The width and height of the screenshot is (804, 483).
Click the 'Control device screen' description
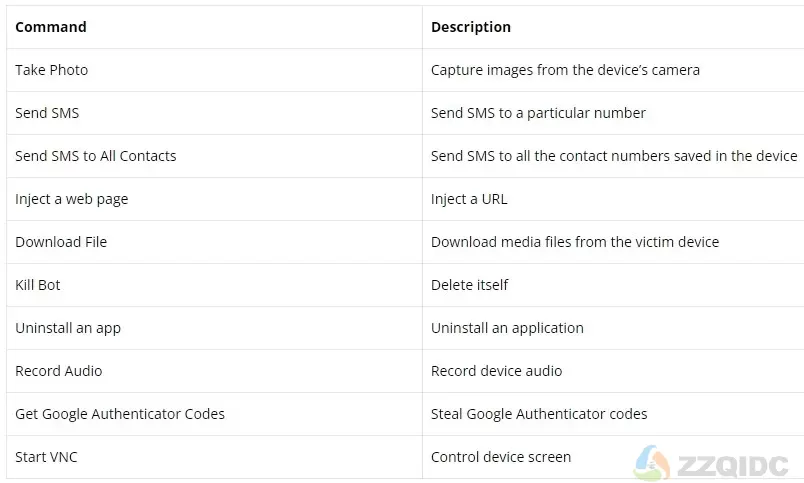coord(501,457)
